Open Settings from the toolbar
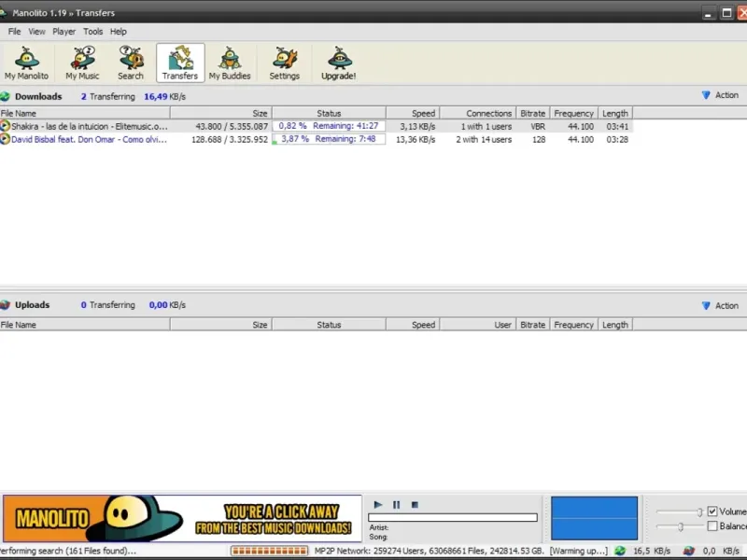 click(x=285, y=63)
